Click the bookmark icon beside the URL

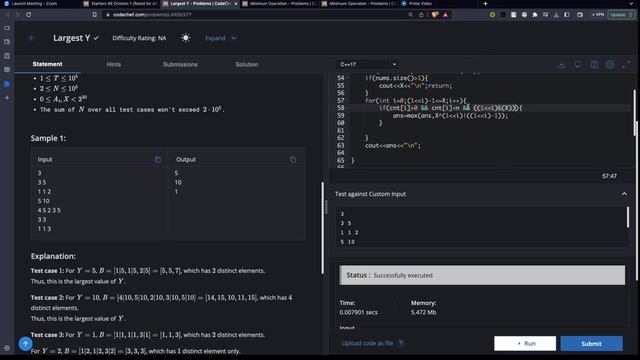click(x=95, y=15)
